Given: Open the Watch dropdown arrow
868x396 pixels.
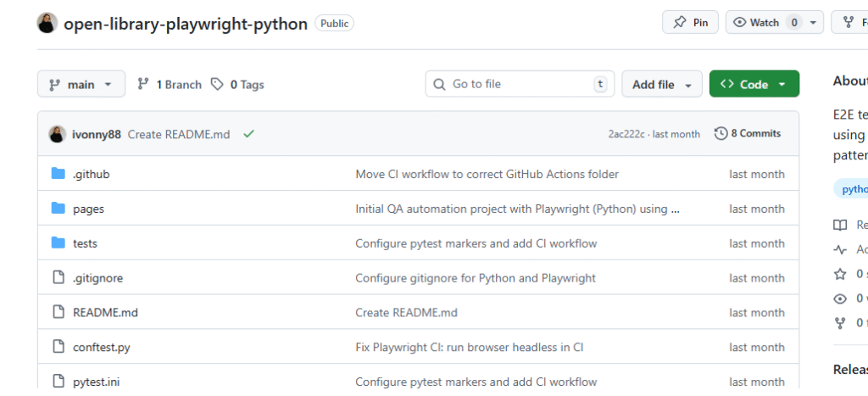Looking at the screenshot, I should coord(813,23).
